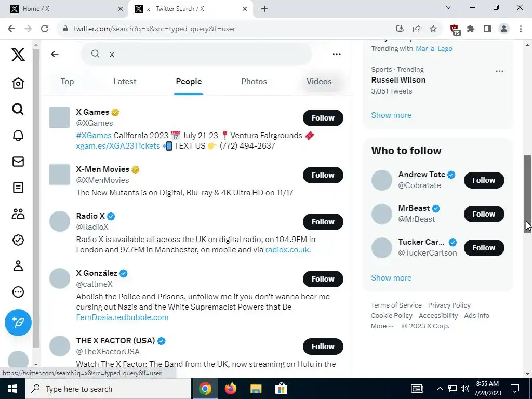Image resolution: width=532 pixels, height=399 pixels.
Task: Open Home from the sidebar house icon
Action: click(18, 83)
